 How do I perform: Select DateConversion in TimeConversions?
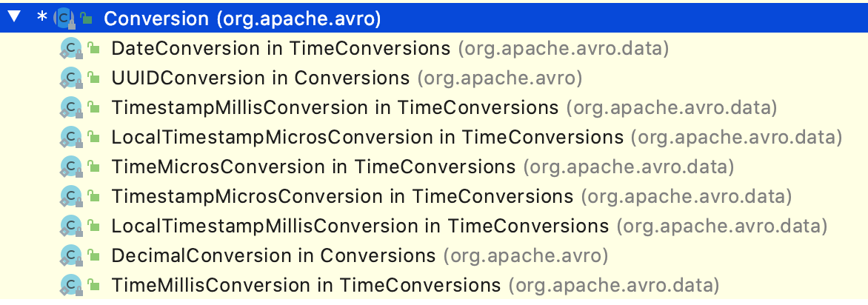pyautogui.click(x=281, y=49)
